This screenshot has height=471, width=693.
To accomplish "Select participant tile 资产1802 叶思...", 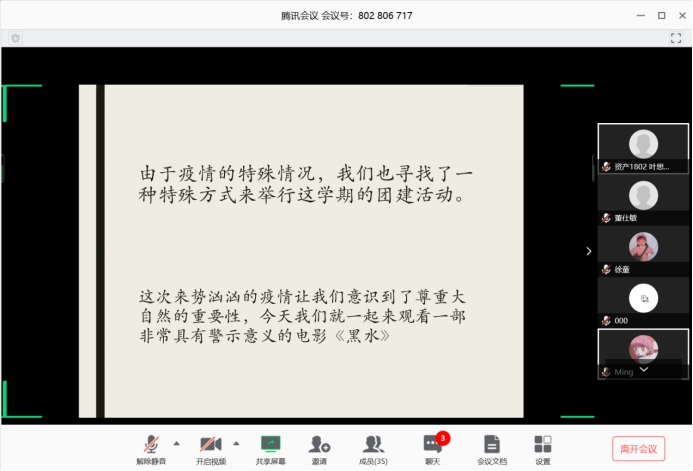I will click(x=643, y=148).
